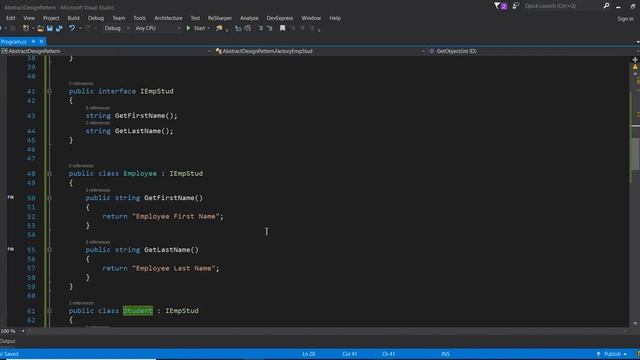
Task: Open the Debug menu
Action: click(x=96, y=18)
